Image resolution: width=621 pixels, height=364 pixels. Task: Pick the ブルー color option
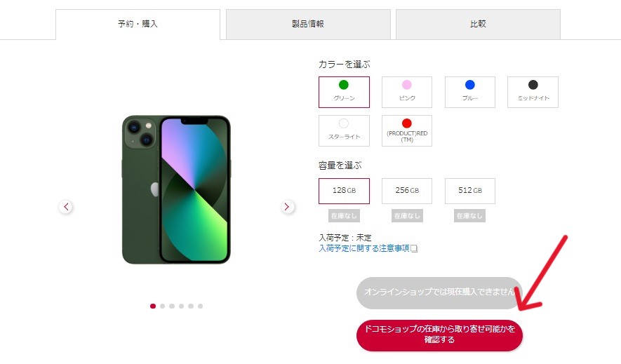point(469,92)
